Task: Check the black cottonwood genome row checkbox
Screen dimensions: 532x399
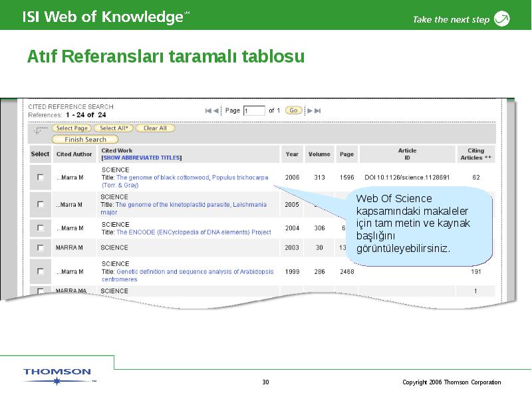Action: coord(41,177)
